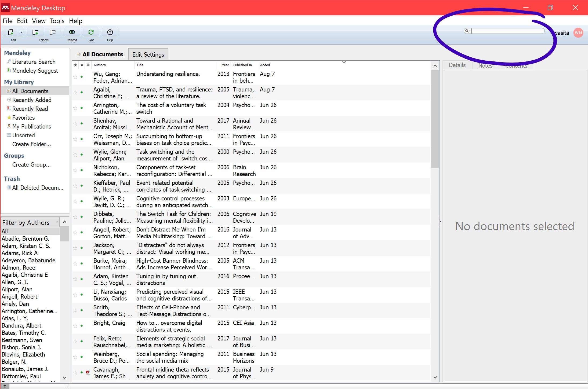The image size is (588, 389).
Task: Open the Edit menu
Action: pos(22,21)
